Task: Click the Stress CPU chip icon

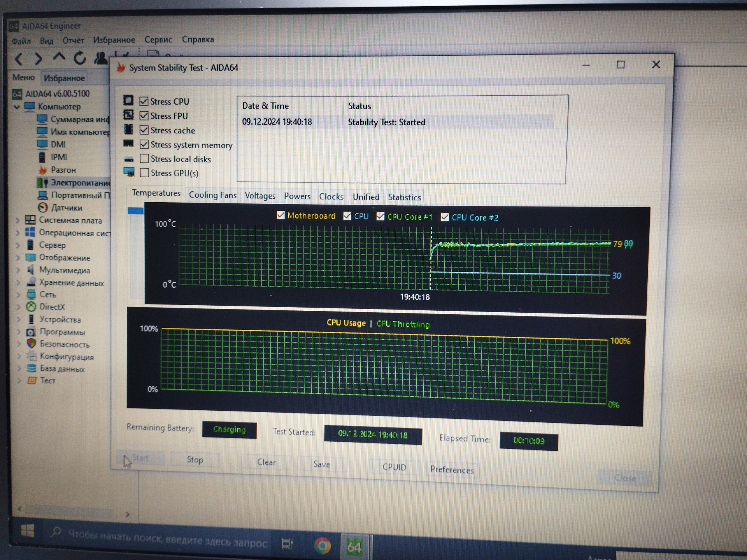Action: [128, 100]
